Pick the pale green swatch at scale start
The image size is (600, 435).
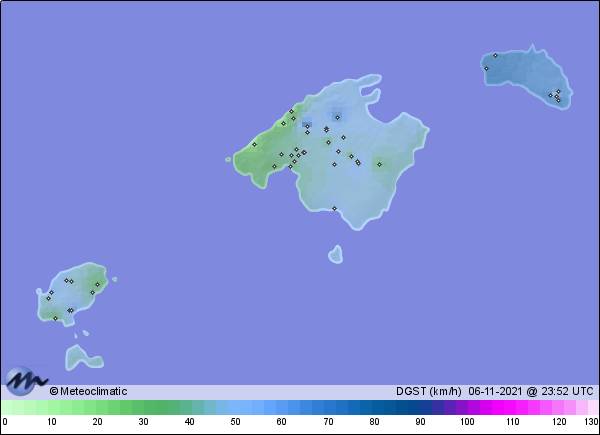pos(7,407)
